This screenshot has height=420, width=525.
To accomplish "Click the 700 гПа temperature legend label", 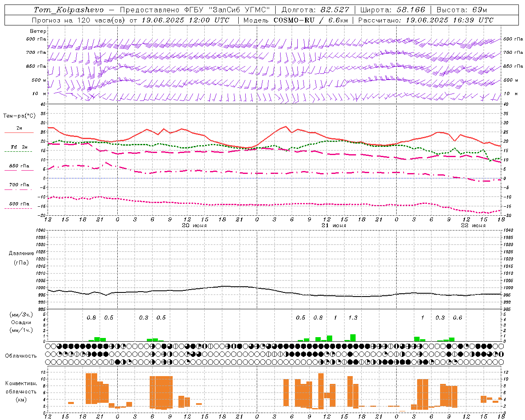I will [19, 185].
